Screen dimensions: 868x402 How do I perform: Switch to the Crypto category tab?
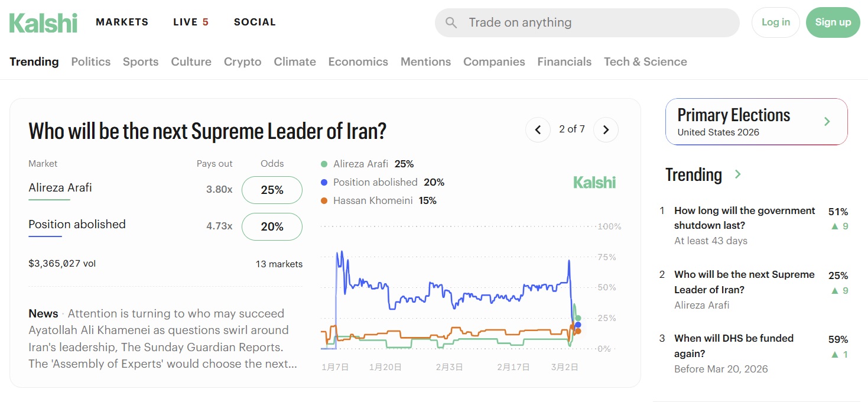[x=242, y=61]
